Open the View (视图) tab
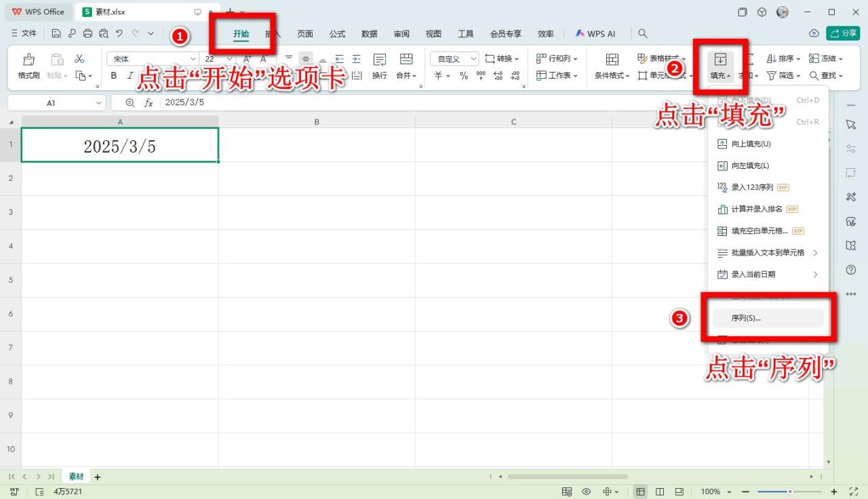 click(x=433, y=34)
